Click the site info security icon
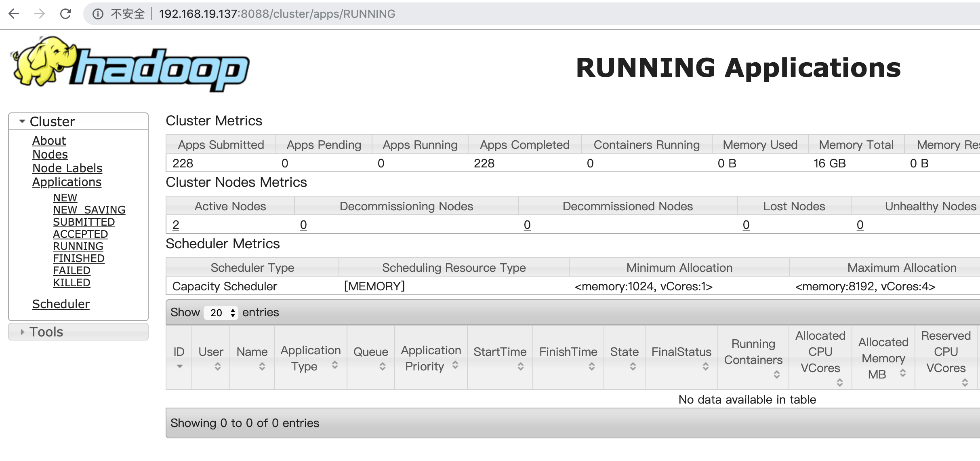This screenshot has height=461, width=980. point(98,14)
